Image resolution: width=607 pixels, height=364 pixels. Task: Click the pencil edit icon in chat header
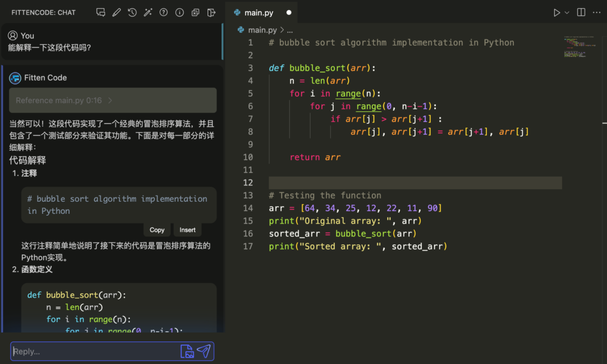click(x=117, y=12)
